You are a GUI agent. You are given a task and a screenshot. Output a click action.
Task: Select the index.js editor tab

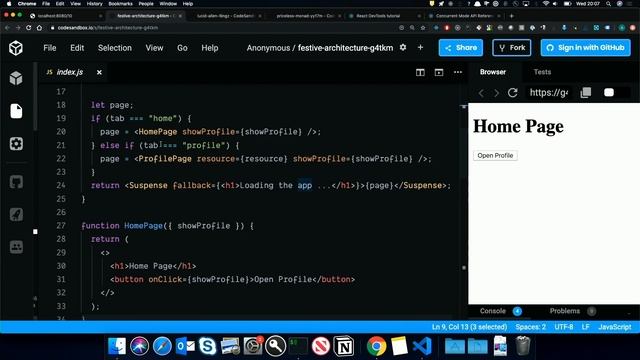pos(70,72)
